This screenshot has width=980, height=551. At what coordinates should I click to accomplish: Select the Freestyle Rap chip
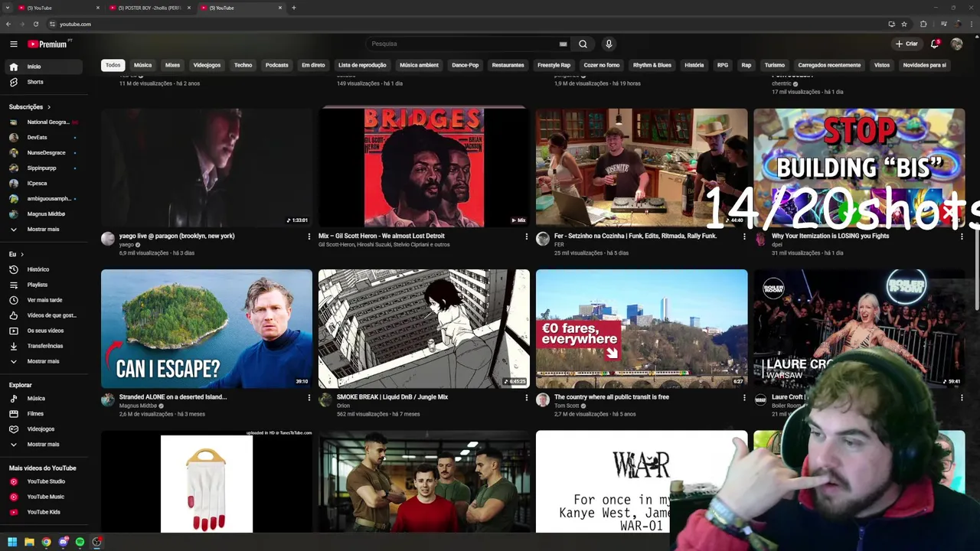click(554, 65)
